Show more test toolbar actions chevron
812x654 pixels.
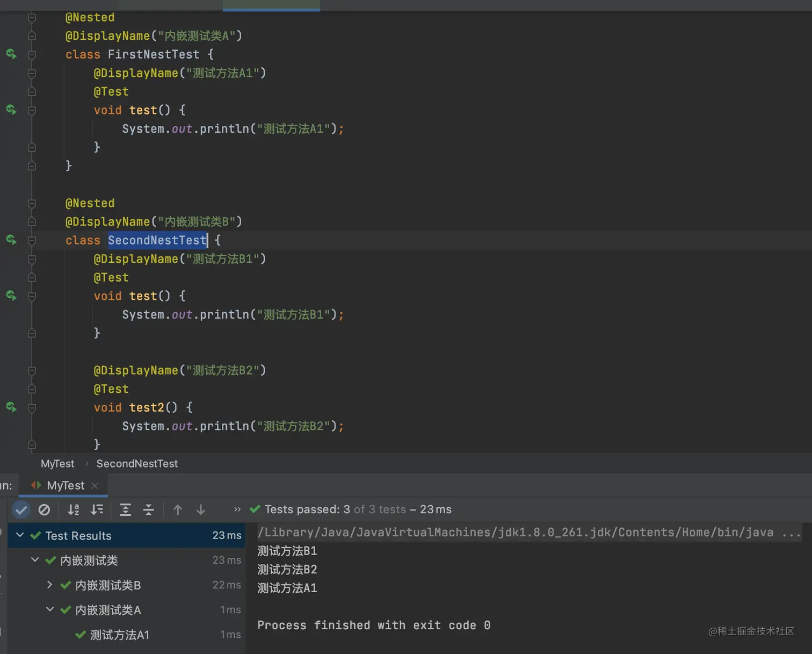coord(237,509)
